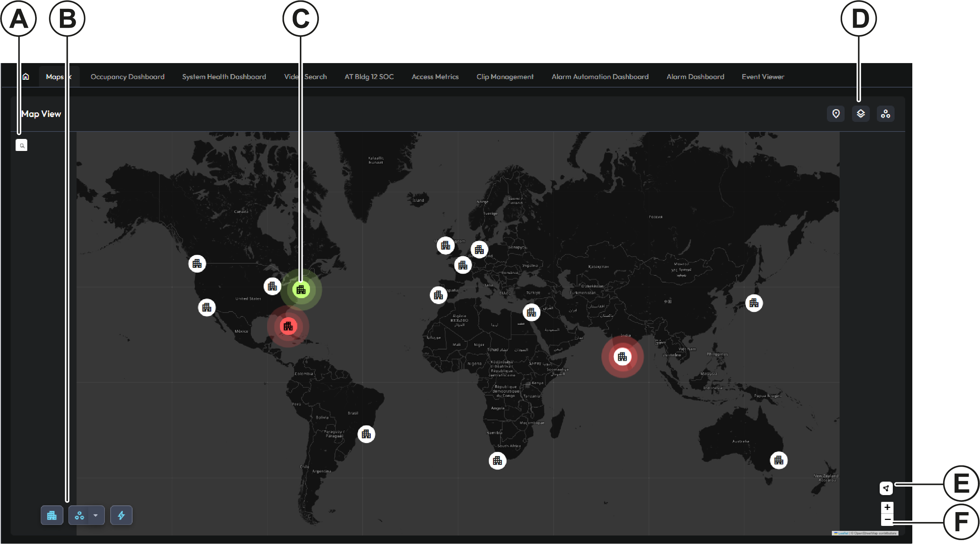This screenshot has height=544, width=980.
Task: Expand the dropdown arrow beside cluster button
Action: (95, 515)
